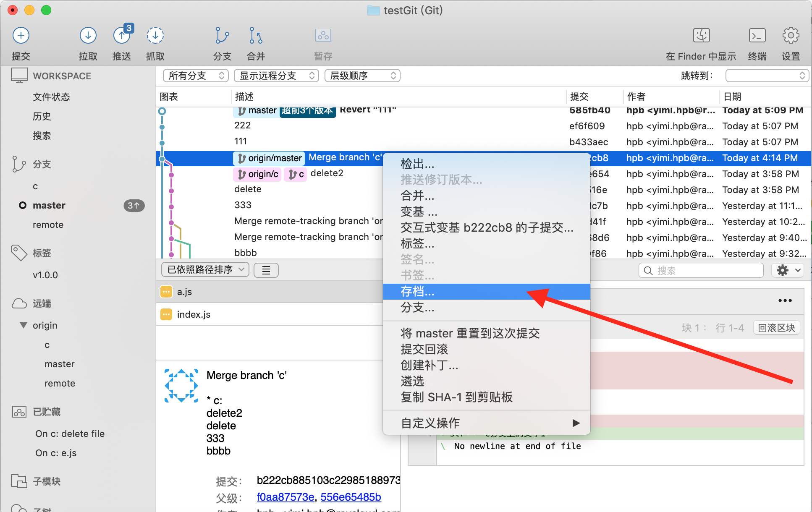Select the commit row with message 222
This screenshot has height=512, width=812.
coord(483,125)
